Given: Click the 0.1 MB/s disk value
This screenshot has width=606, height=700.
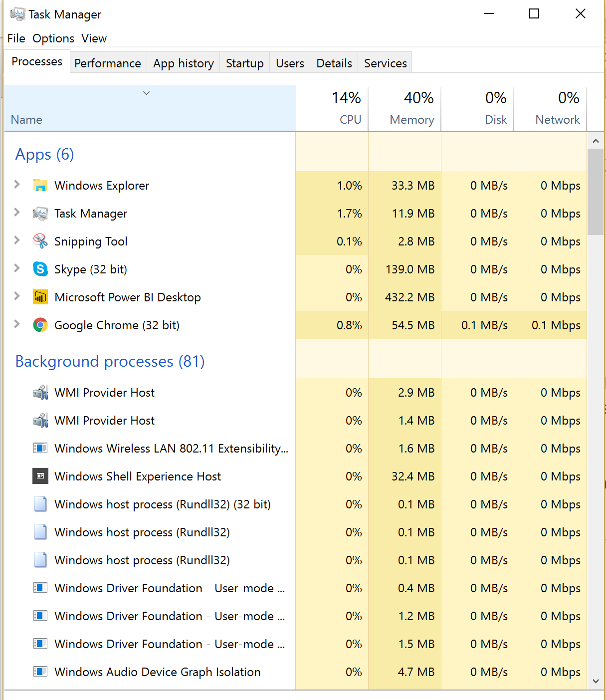Looking at the screenshot, I should pos(484,325).
